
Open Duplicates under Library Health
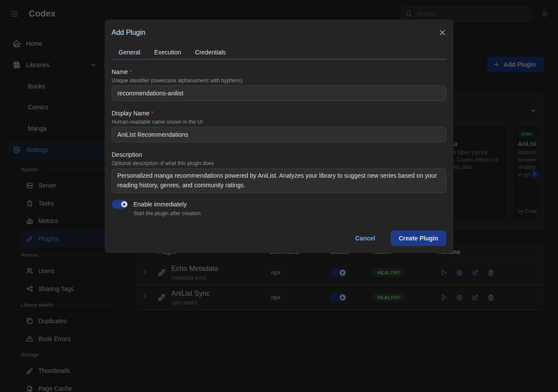coord(52,321)
